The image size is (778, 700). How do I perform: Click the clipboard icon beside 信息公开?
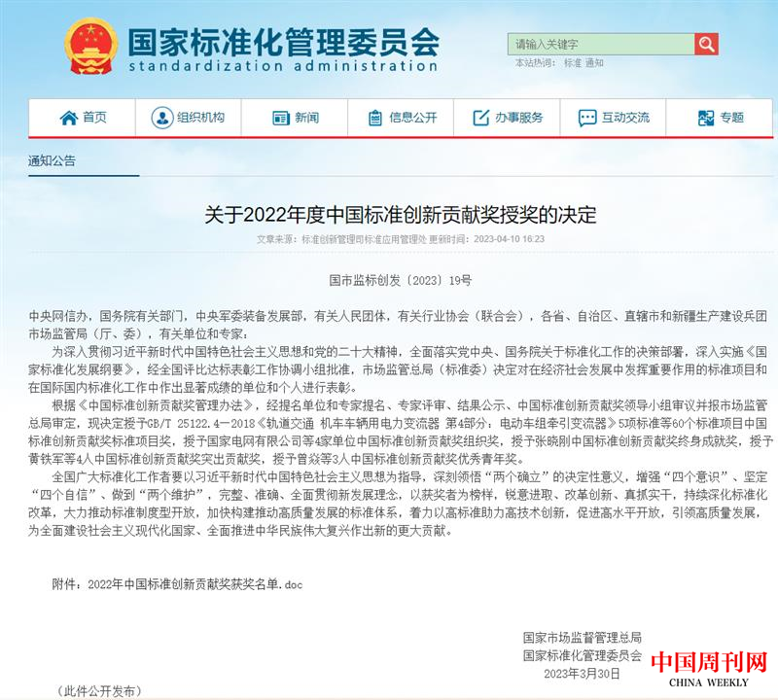coord(374,118)
